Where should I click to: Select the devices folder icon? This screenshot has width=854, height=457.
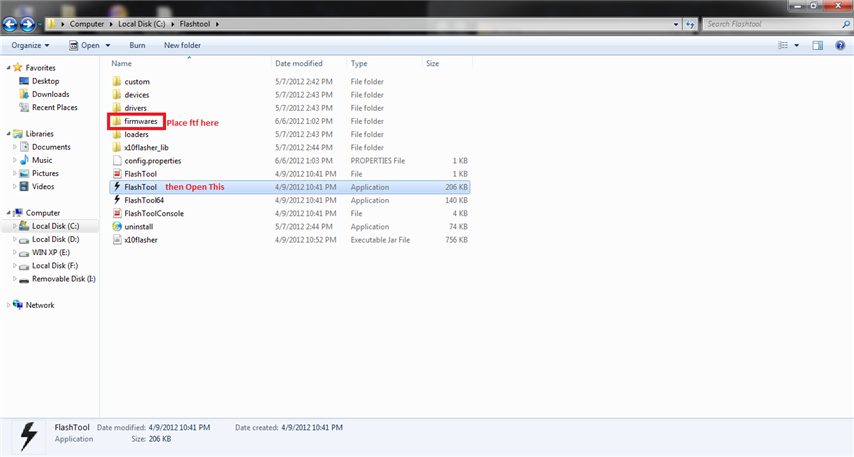[117, 94]
